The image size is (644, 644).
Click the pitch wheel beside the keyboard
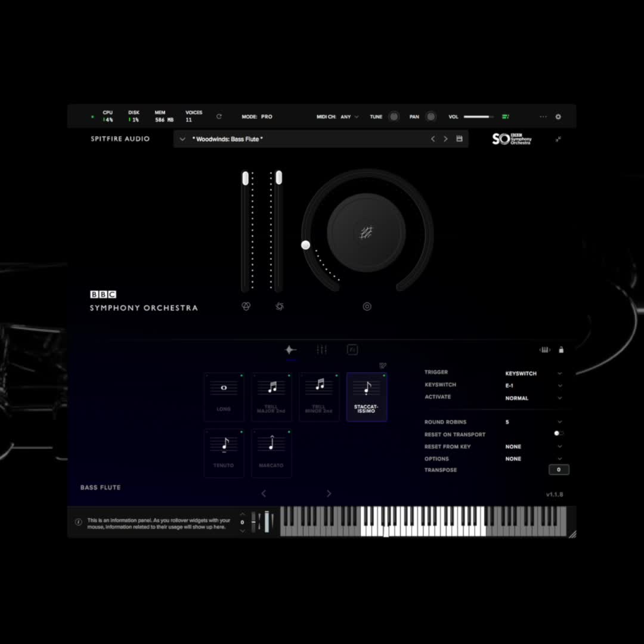[253, 522]
